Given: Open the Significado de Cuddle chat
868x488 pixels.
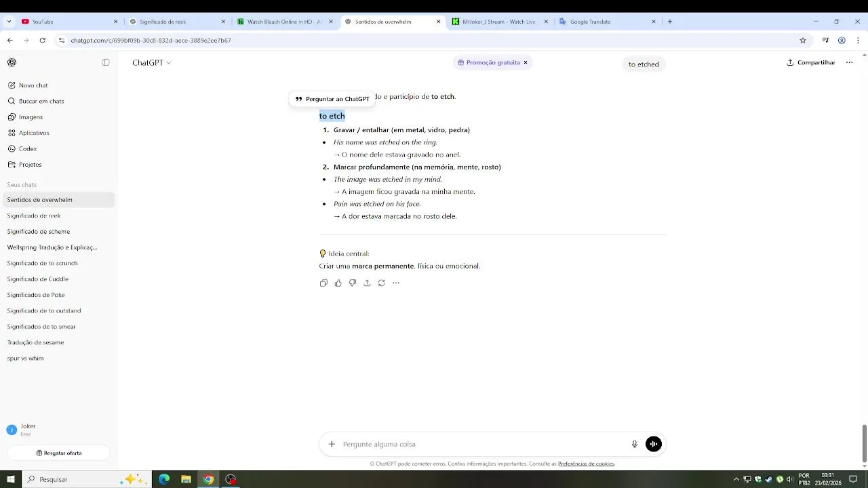Looking at the screenshot, I should pyautogui.click(x=59, y=279).
